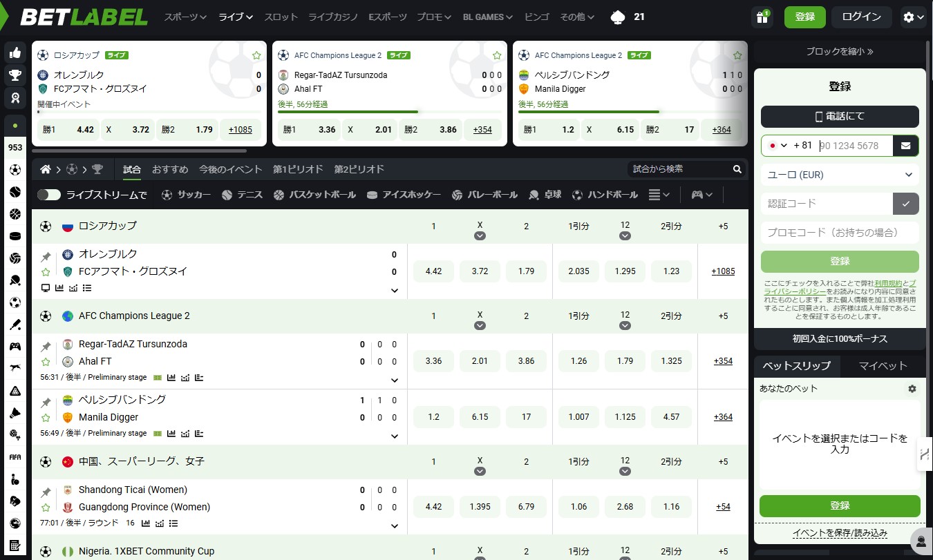Select ice hockey puck icon in left sidebar

tap(15, 236)
